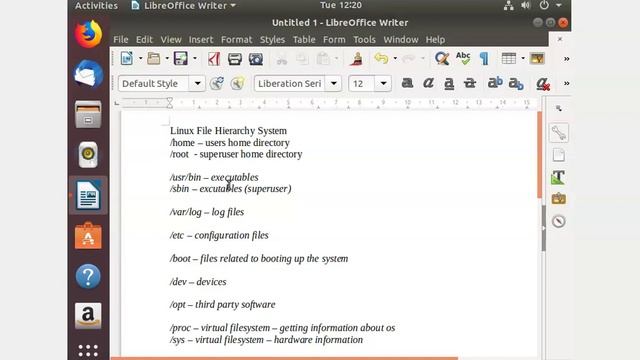Click Clear Direct Formatting icon
Viewport: 640px width, 360px height.
coord(543,84)
